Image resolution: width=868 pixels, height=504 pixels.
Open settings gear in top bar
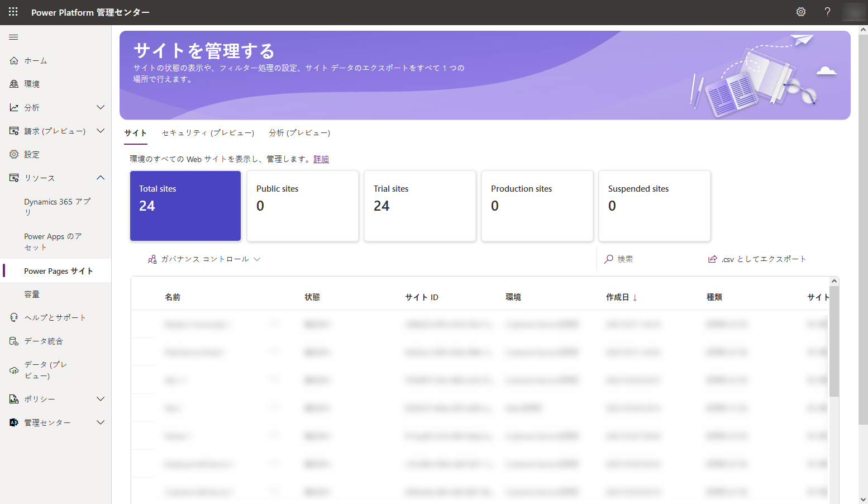(801, 12)
